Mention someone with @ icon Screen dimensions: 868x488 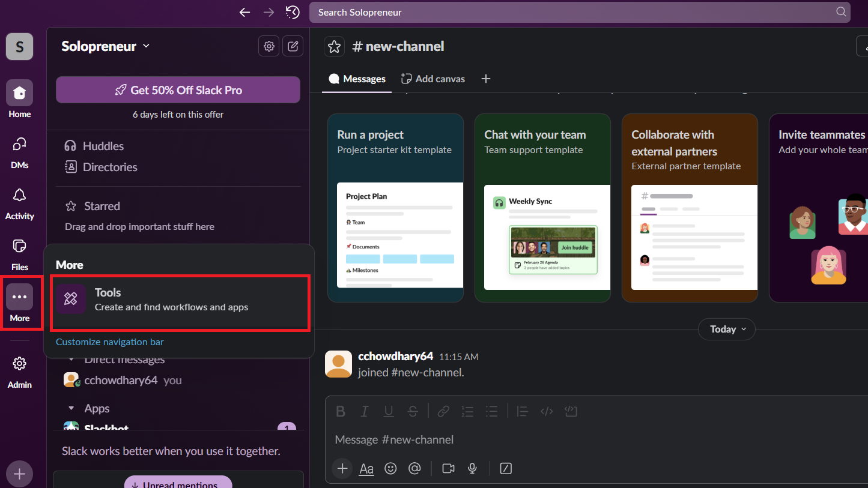coord(414,469)
